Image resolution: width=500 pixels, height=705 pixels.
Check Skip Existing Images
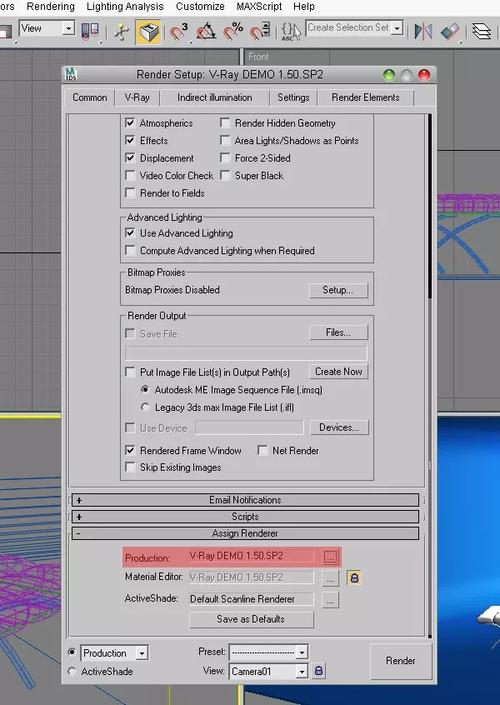pyautogui.click(x=130, y=467)
